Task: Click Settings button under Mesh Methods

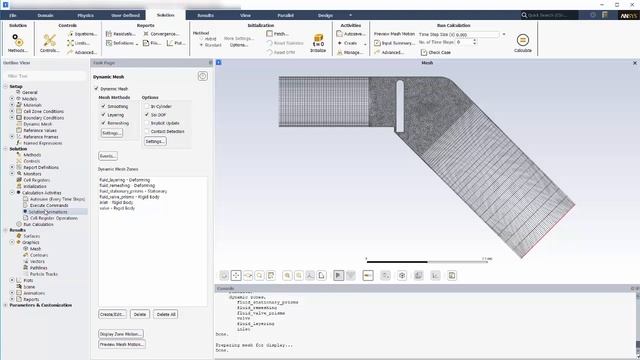Action: (x=112, y=133)
